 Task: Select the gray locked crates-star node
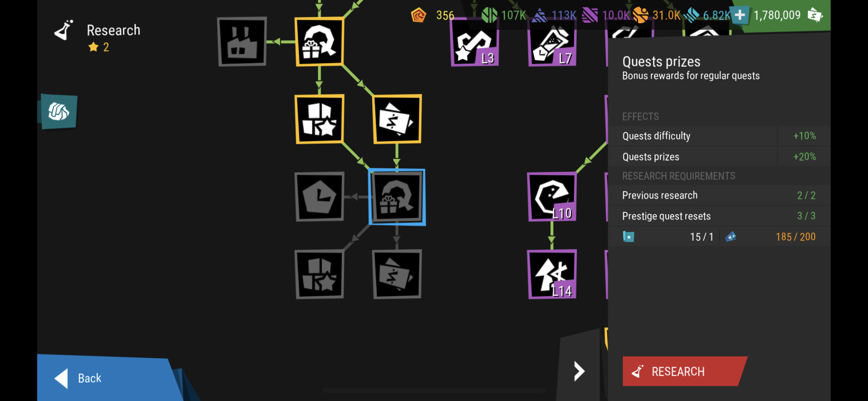click(320, 274)
